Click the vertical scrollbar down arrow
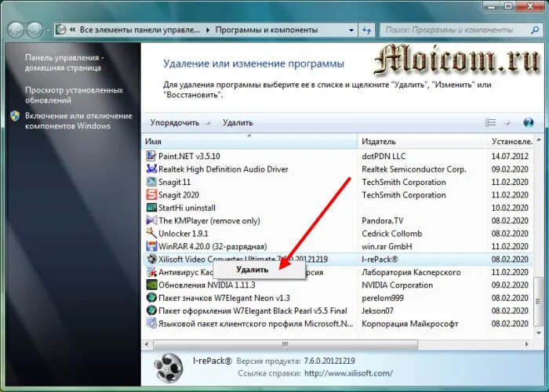 click(539, 333)
